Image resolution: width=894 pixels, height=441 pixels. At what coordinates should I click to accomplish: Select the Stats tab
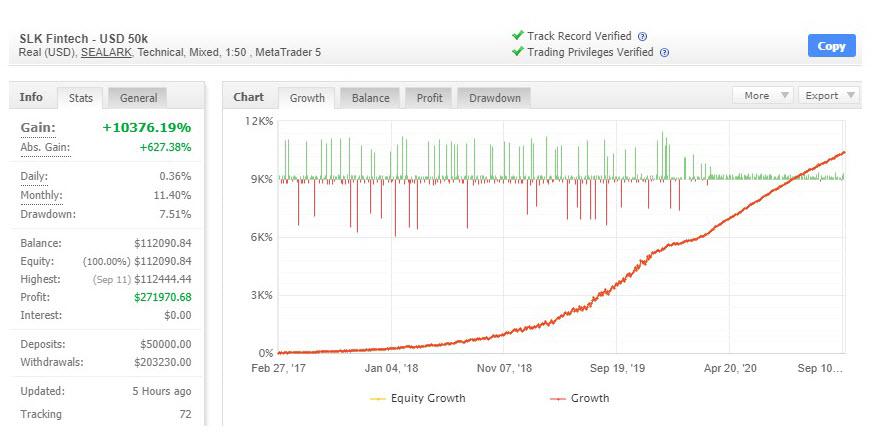coord(81,98)
